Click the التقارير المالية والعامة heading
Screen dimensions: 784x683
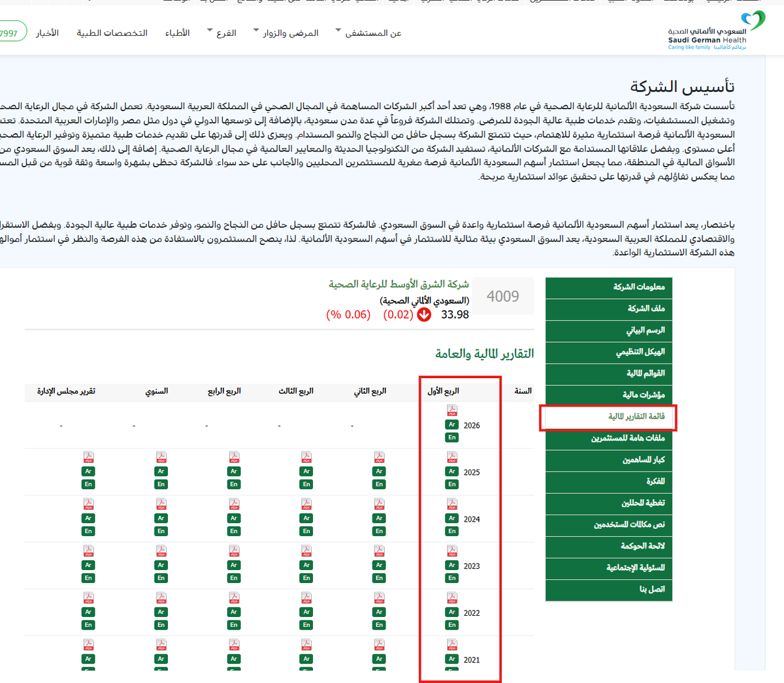pyautogui.click(x=485, y=353)
